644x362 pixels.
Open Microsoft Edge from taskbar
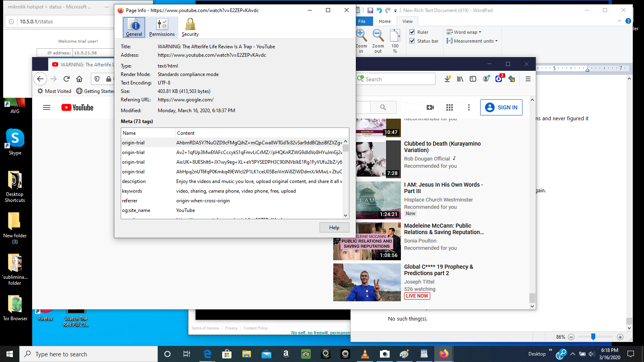(x=207, y=354)
